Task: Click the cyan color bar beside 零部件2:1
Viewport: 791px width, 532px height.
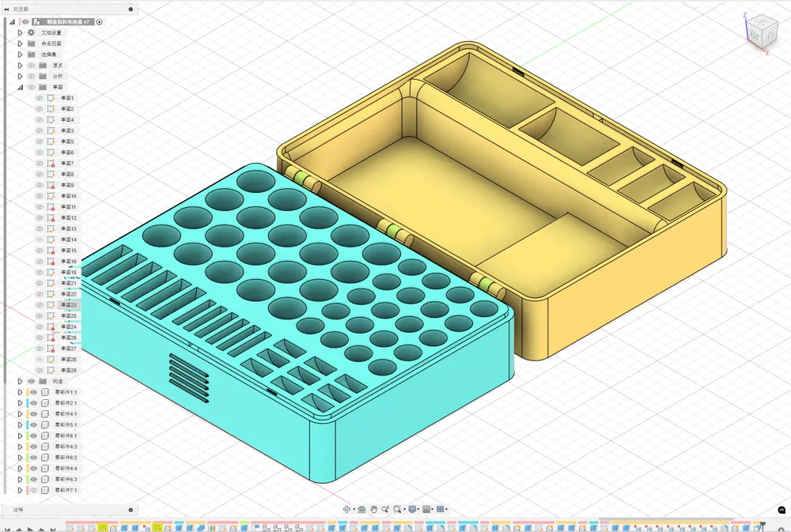Action: [28, 403]
